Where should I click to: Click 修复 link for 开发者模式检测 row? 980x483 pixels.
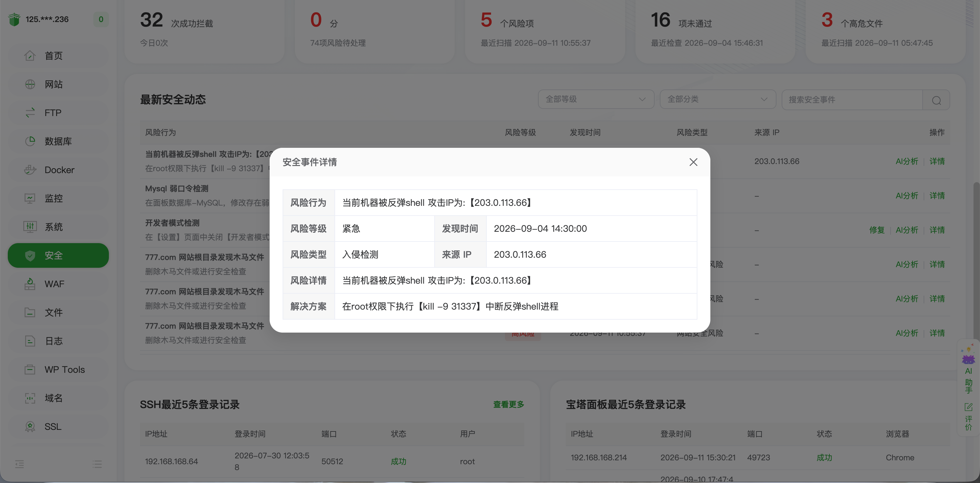point(877,230)
